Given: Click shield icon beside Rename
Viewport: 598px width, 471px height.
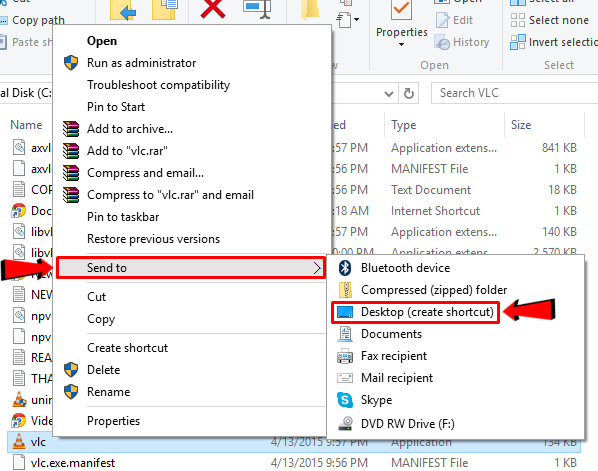Looking at the screenshot, I should [71, 392].
